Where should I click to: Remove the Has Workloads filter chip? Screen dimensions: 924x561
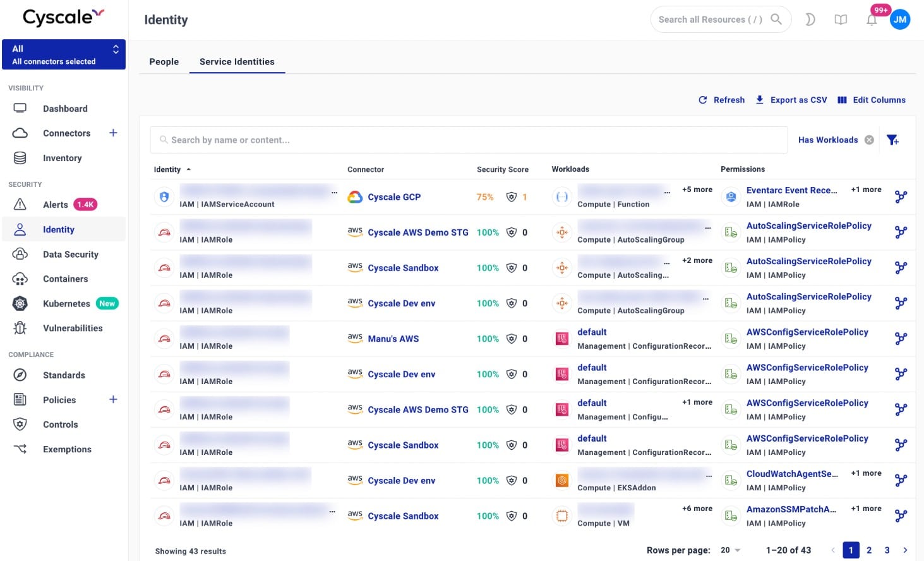(x=868, y=140)
